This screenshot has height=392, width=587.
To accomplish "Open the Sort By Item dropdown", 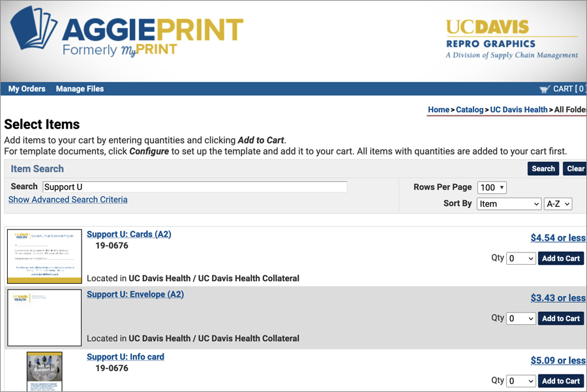I will (509, 204).
